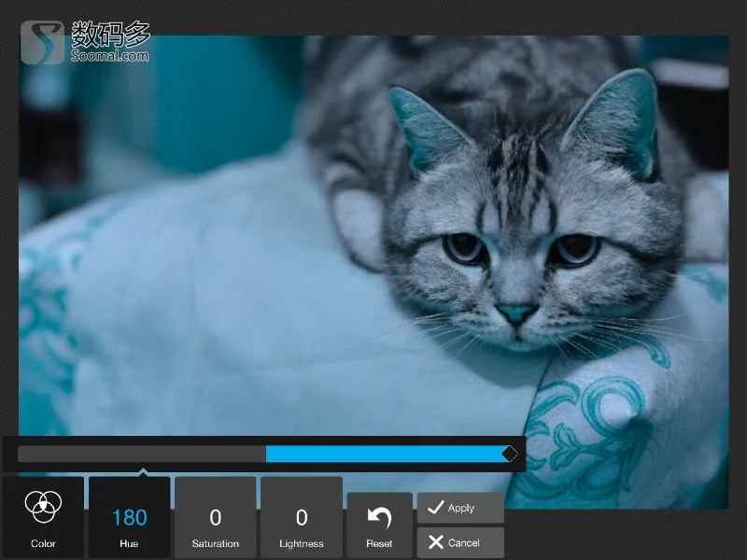Viewport: 747px width, 560px height.
Task: Click the gray unfilled slider track
Action: coord(142,454)
